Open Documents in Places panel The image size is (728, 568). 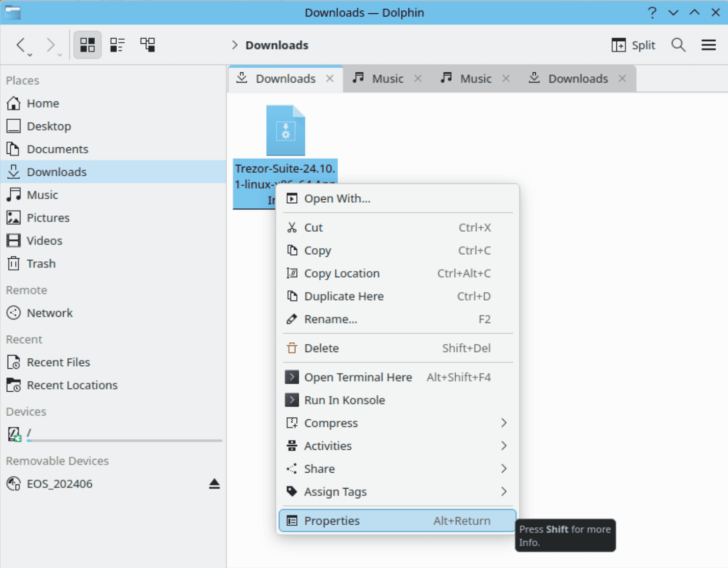pyautogui.click(x=113, y=149)
